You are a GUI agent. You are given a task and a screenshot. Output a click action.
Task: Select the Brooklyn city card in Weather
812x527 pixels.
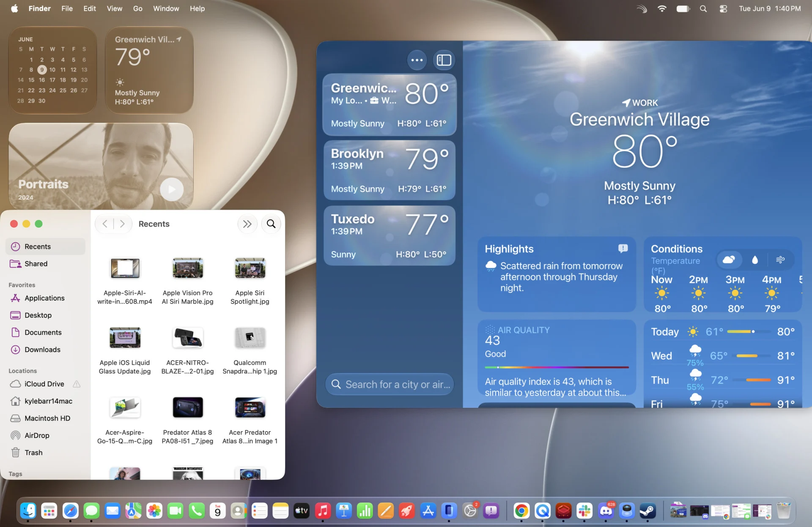coord(389,170)
